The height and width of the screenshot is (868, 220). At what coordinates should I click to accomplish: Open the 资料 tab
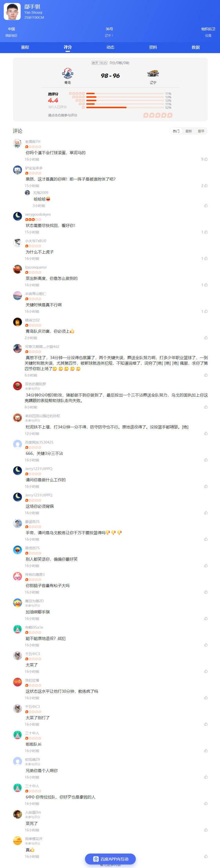(x=153, y=47)
